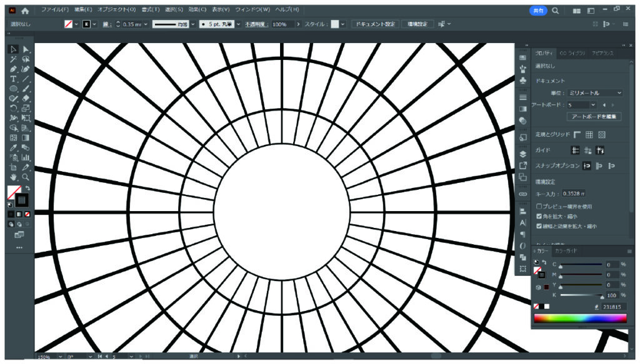This screenshot has height=364, width=640.
Task: Open the 均等 stroke profile dropdown
Action: pos(193,24)
